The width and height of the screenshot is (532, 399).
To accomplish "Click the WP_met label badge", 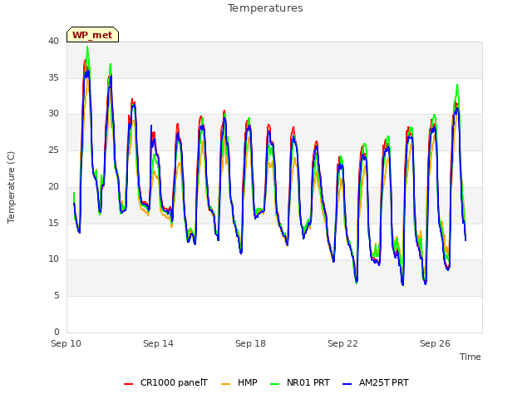I will [92, 35].
